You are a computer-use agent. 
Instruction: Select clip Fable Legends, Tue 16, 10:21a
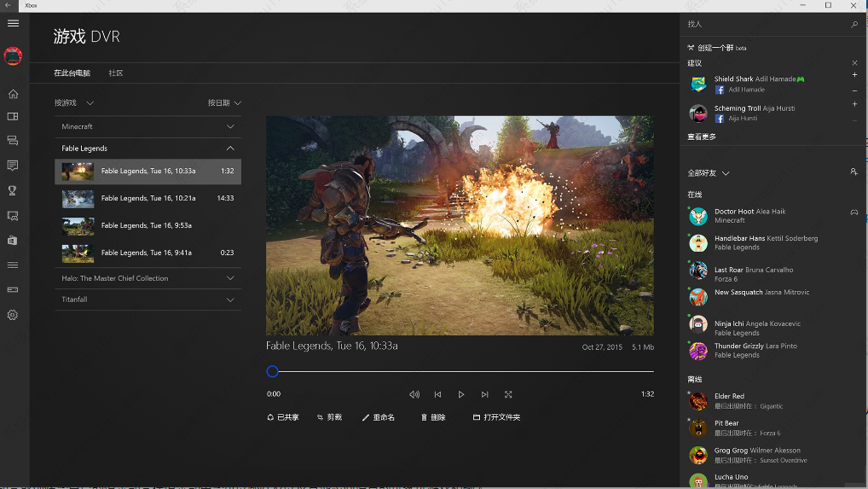point(148,198)
